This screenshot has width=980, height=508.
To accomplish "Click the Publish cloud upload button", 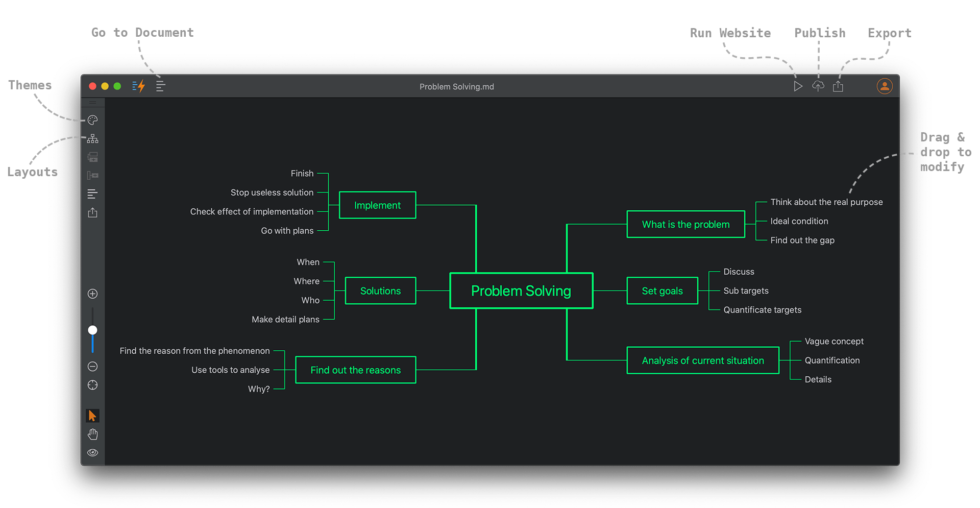I will coord(818,86).
